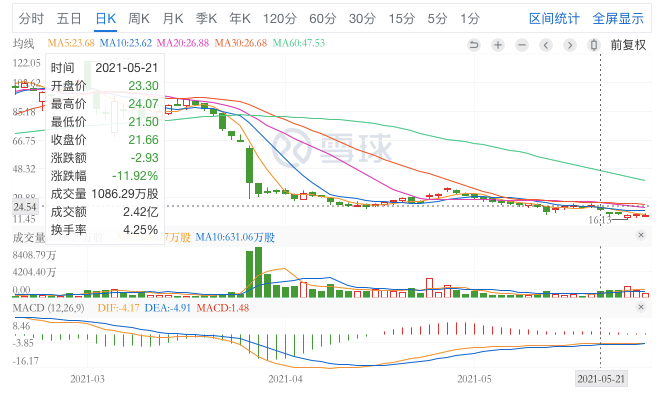Zoom out chart with minus icon

(x=522, y=45)
